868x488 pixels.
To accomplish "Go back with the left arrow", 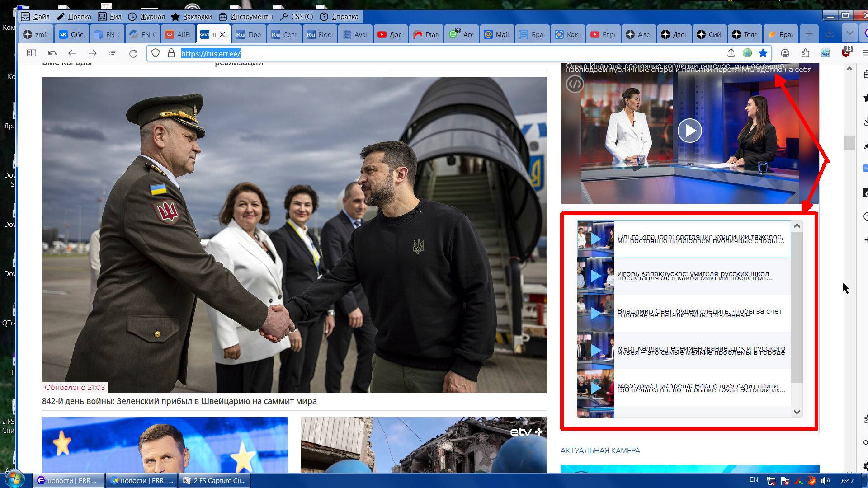I will (x=72, y=53).
